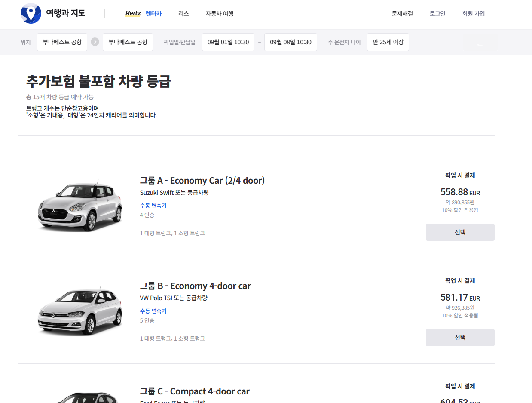This screenshot has width=532, height=403.
Task: Expand driver age 만 25세 이상 dropdown
Action: click(x=388, y=42)
